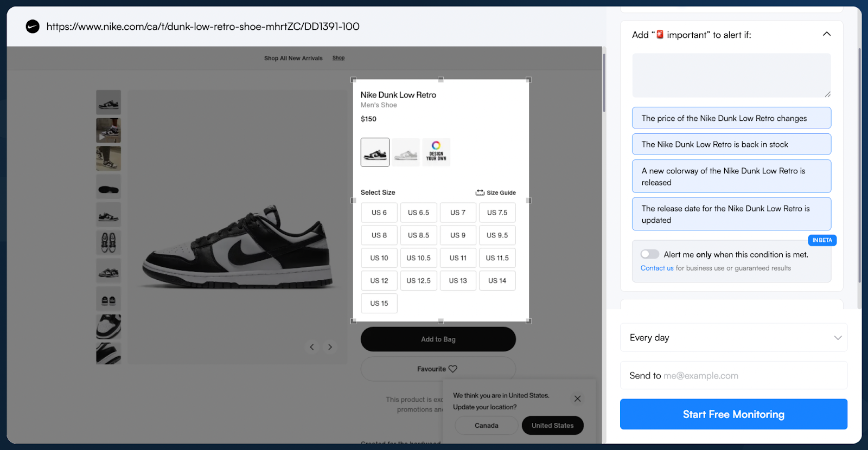Viewport: 868px width, 450px height.
Task: Choose 'The Nike Dunk Low Retro is back in stock'
Action: (731, 144)
